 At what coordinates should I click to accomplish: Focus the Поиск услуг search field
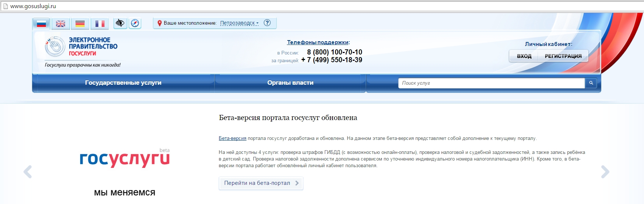[x=491, y=83]
